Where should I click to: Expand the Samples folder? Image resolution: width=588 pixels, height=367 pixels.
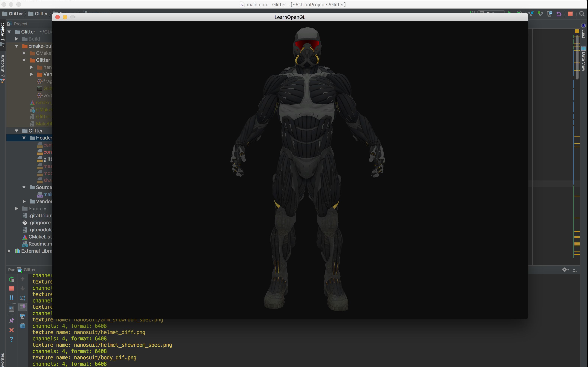(17, 209)
